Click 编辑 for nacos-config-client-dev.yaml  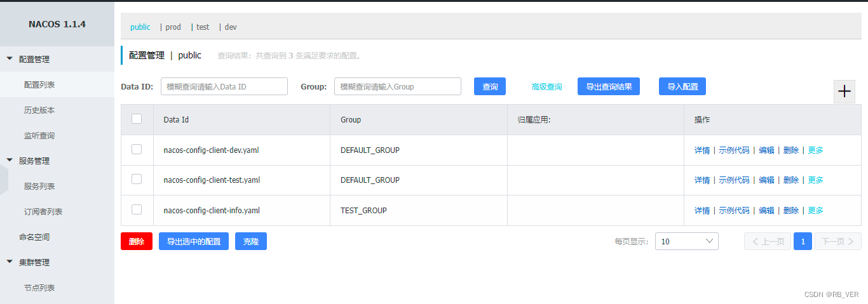coord(766,150)
